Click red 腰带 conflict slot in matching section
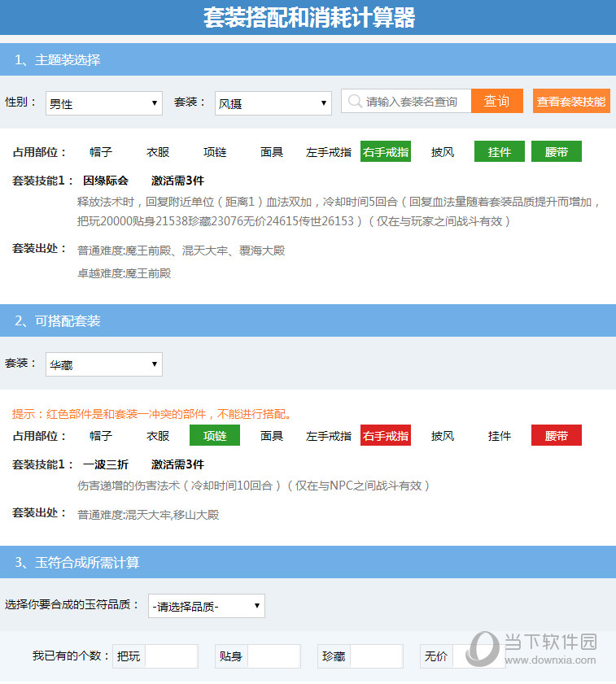 pos(557,436)
